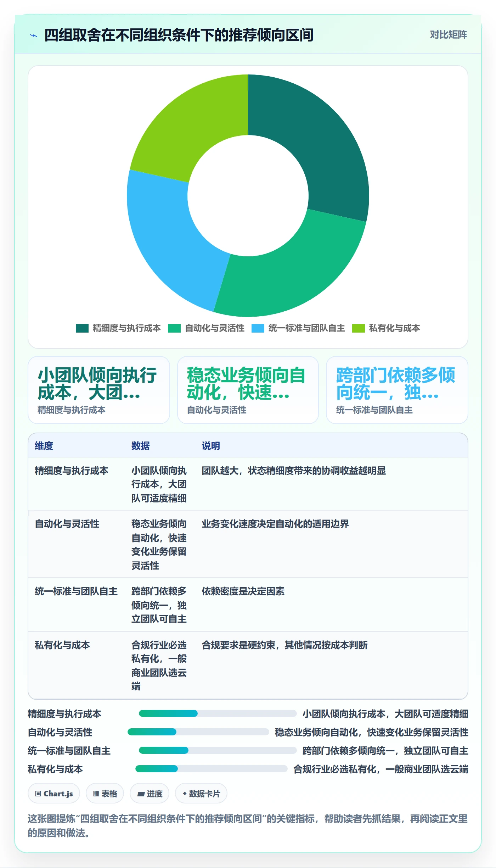This screenshot has height=868, width=496.
Task: Click progress bar for 自动化与灵活性
Action: pyautogui.click(x=198, y=732)
